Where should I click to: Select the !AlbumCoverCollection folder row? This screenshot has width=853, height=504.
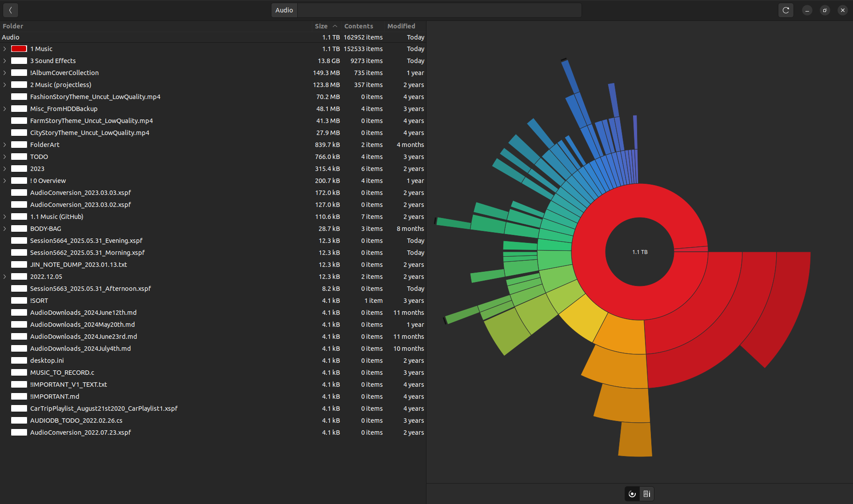[64, 73]
